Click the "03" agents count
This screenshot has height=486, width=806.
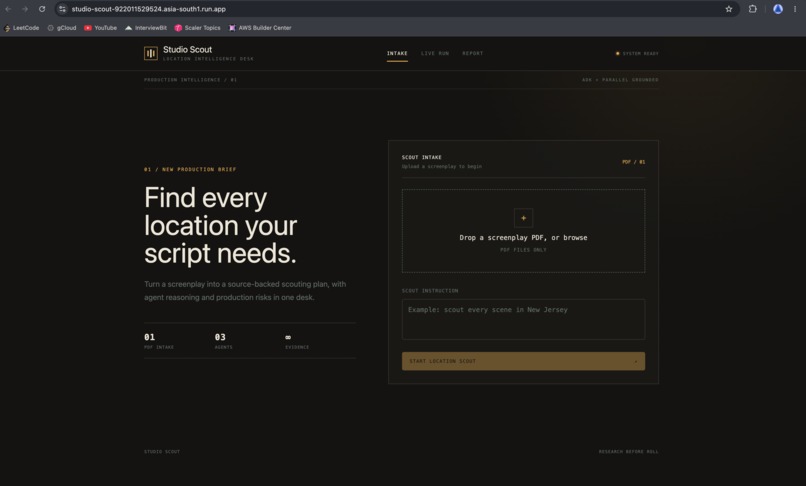[x=220, y=337]
